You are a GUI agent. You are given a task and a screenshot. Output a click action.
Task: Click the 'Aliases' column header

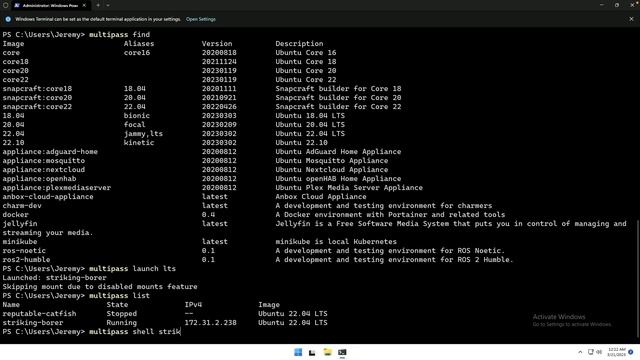click(139, 44)
